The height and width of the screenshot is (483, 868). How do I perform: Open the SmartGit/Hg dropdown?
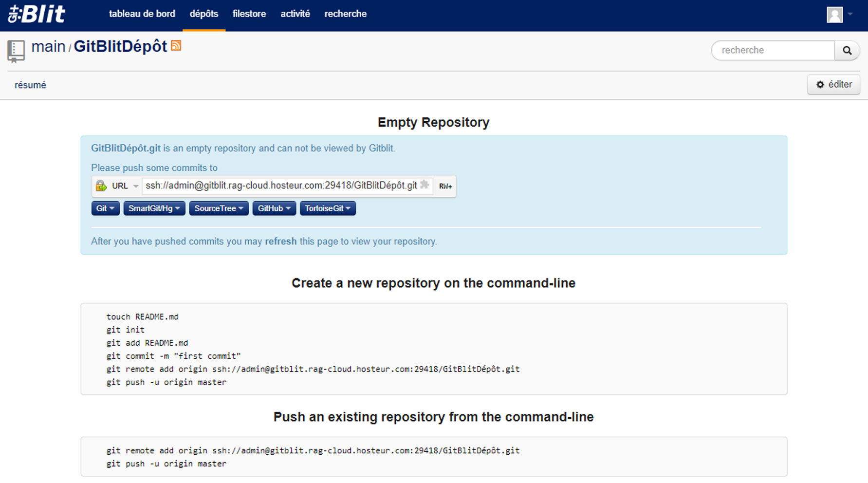[x=154, y=208]
